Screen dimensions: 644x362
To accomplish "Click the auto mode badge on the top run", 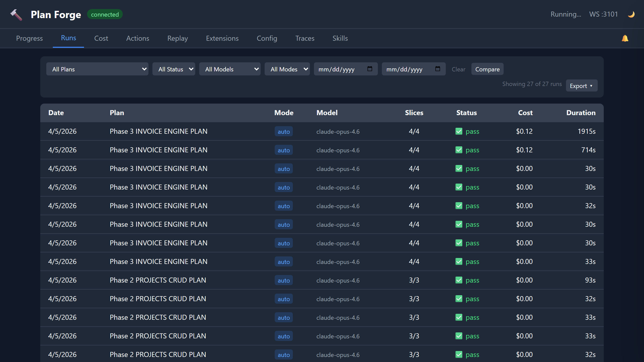I will click(284, 131).
